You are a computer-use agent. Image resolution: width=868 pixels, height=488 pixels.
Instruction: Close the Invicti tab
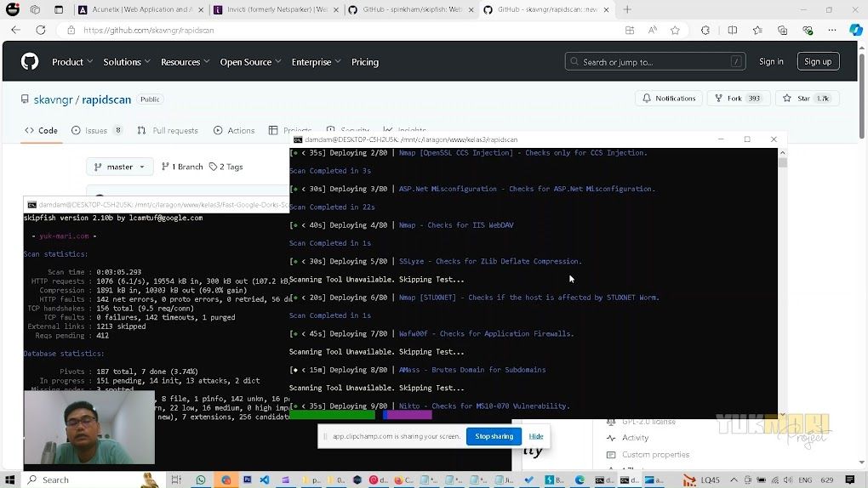click(336, 10)
